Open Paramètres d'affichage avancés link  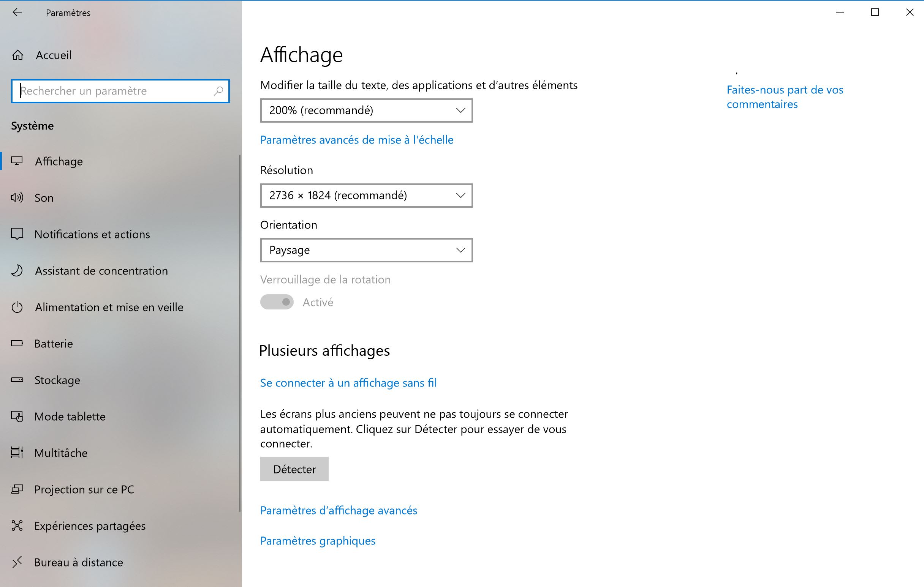[339, 510]
